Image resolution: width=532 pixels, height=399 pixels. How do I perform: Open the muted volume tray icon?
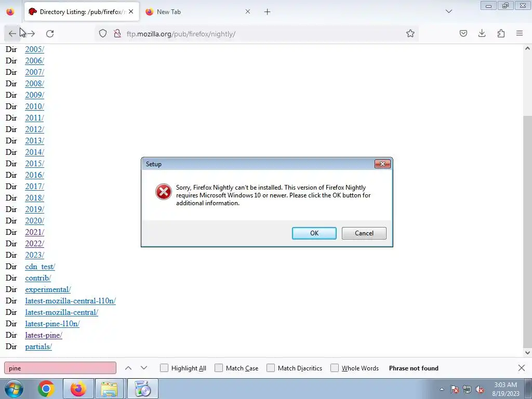[480, 389]
